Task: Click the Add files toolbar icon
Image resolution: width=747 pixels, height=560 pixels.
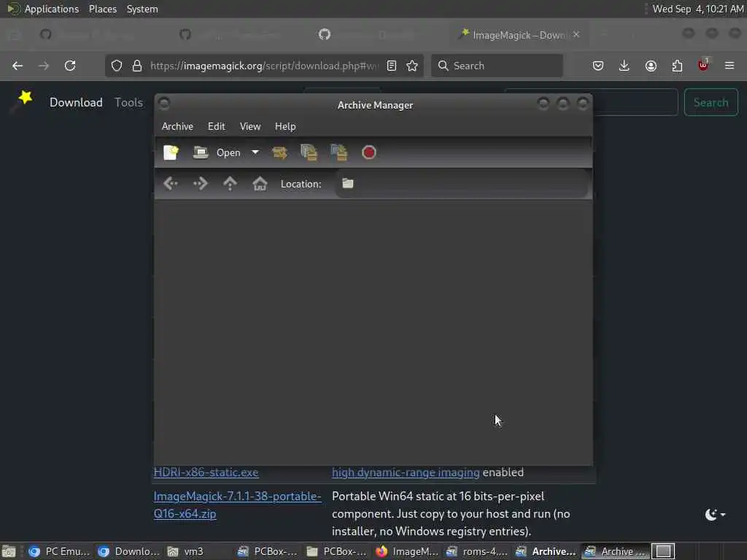Action: [309, 152]
